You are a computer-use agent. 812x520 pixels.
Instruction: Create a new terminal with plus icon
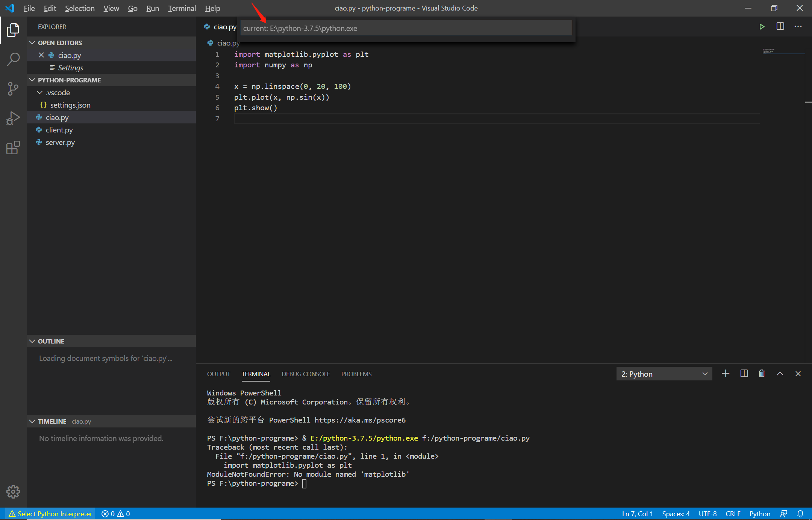coord(726,374)
